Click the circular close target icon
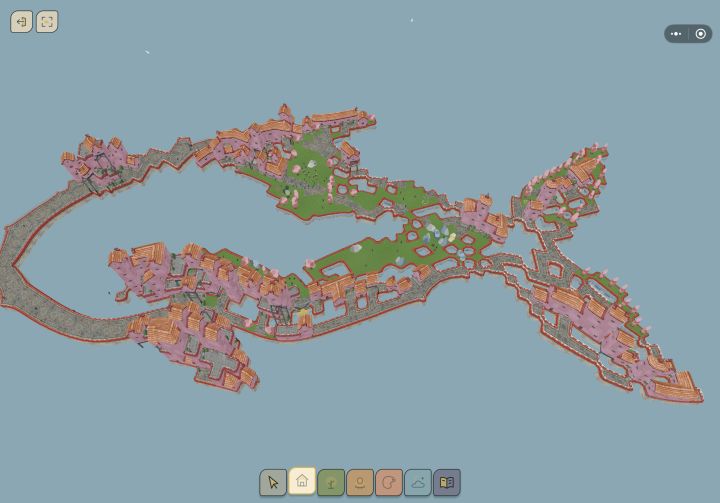This screenshot has height=503, width=720. (701, 34)
